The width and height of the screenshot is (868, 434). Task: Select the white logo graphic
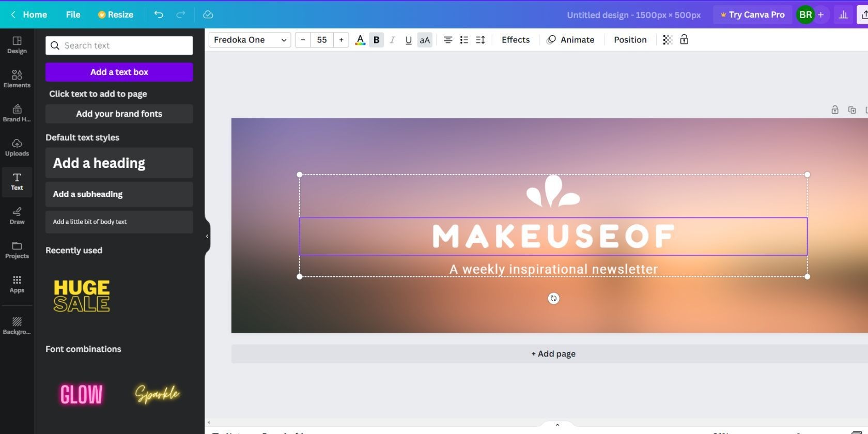553,192
